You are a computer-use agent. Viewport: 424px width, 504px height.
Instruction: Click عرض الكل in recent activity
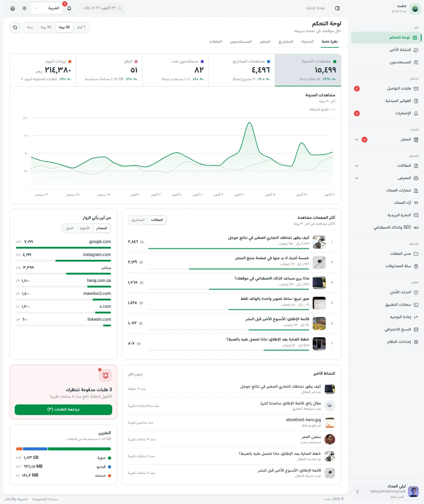pos(135,374)
